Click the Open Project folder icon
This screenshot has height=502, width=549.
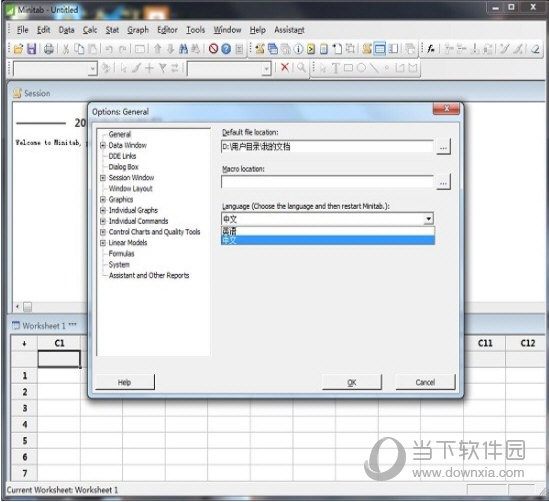(x=18, y=49)
